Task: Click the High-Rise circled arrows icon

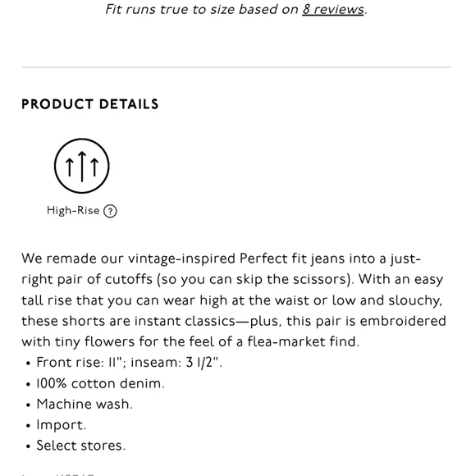Action: (81, 166)
